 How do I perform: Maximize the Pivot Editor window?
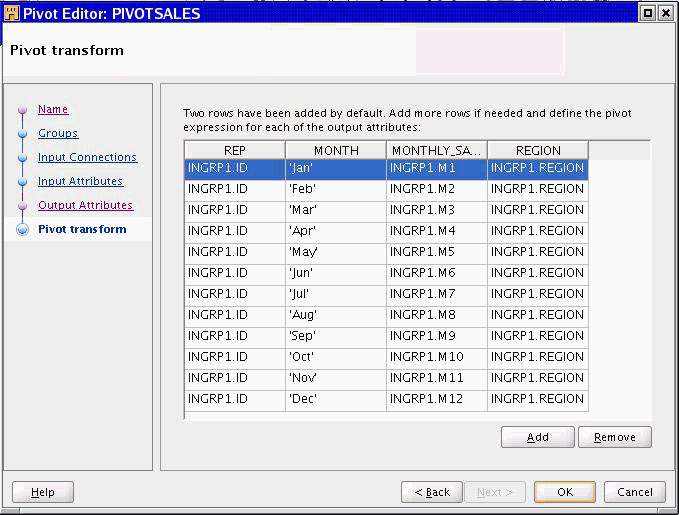(x=648, y=13)
